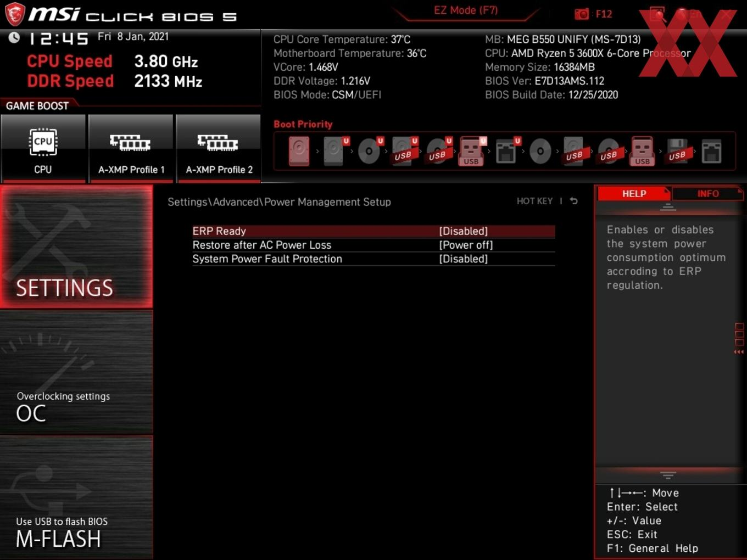Open M-FLASH to flash BIOS via USB
Image resolution: width=747 pixels, height=560 pixels.
point(76,497)
